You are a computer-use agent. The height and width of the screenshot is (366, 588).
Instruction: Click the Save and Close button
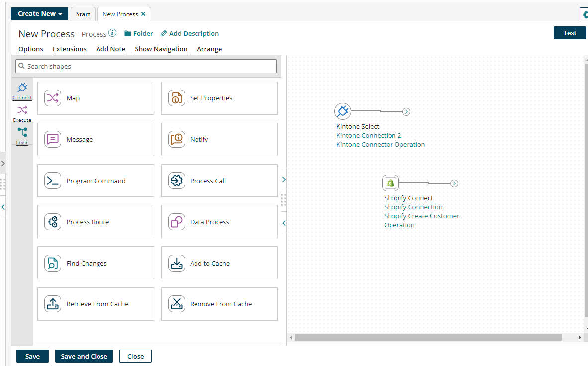coord(84,356)
